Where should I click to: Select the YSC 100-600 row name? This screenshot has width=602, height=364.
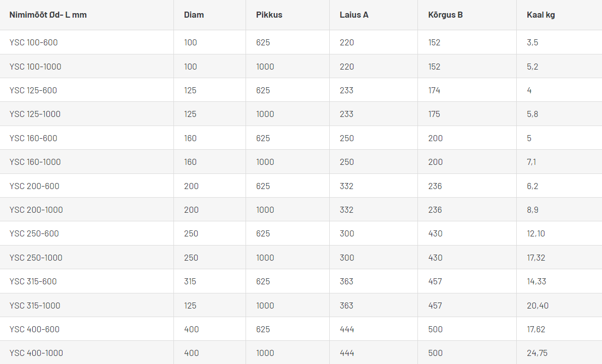click(34, 42)
